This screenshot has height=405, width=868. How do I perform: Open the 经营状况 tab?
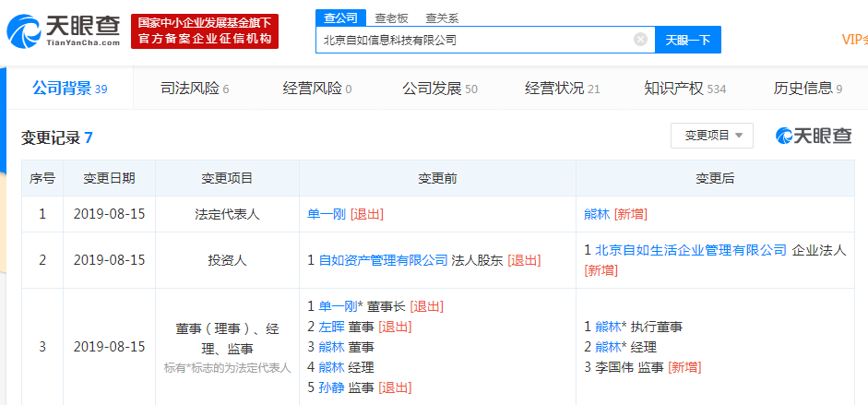tap(563, 89)
